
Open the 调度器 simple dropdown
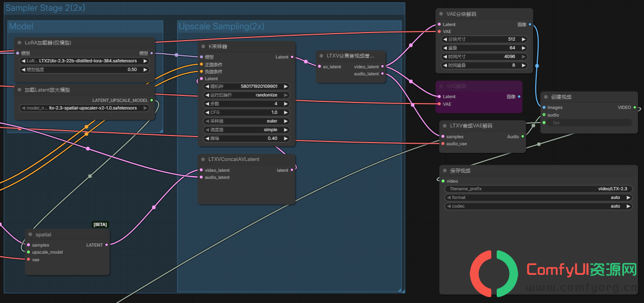246,130
